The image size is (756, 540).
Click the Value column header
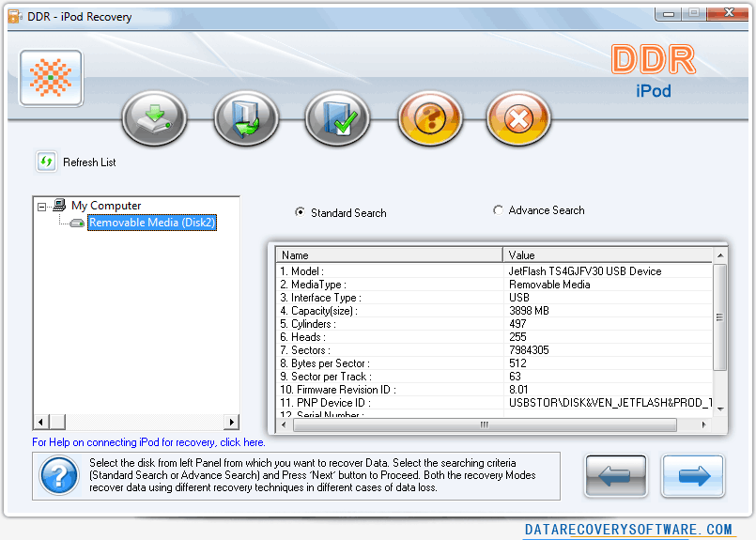608,255
